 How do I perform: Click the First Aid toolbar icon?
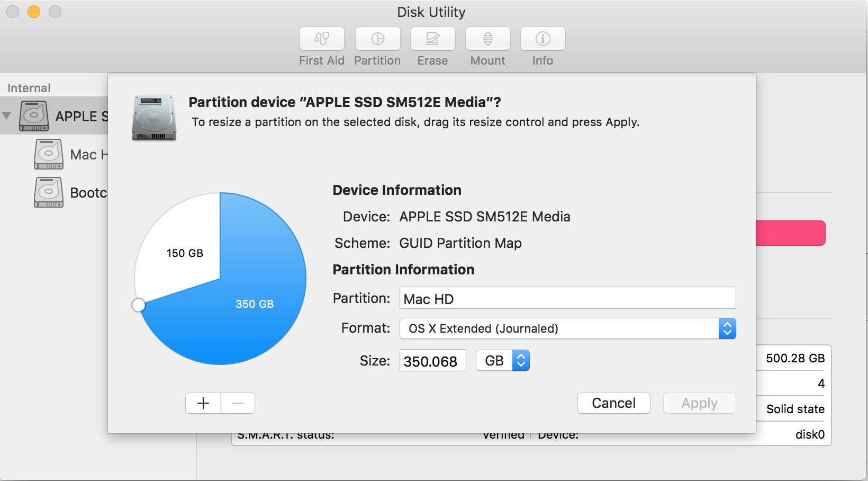321,39
